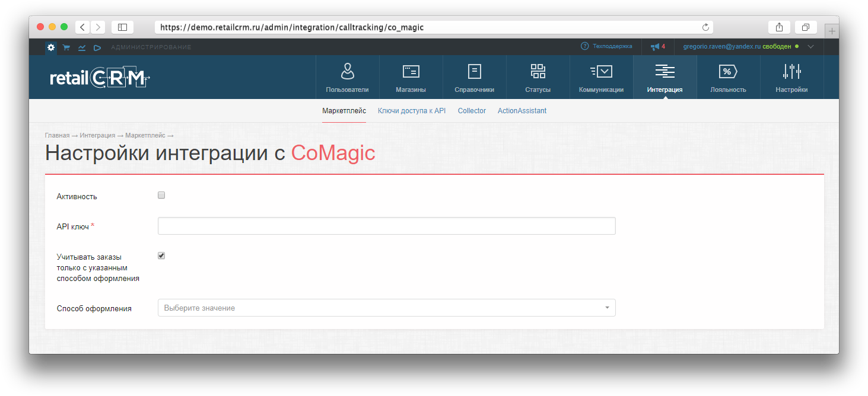
Task: Enable the Активность checkbox
Action: coord(161,196)
